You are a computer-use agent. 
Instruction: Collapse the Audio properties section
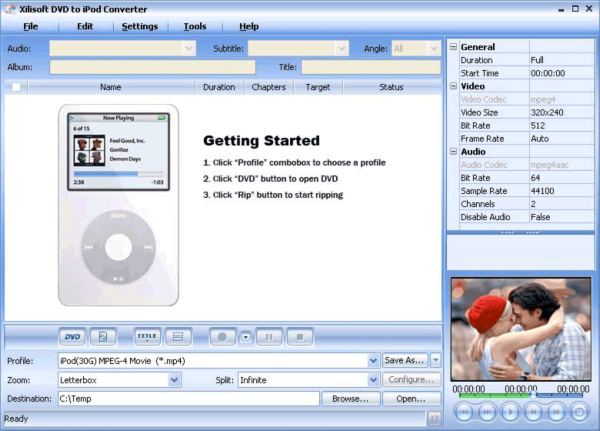(455, 151)
